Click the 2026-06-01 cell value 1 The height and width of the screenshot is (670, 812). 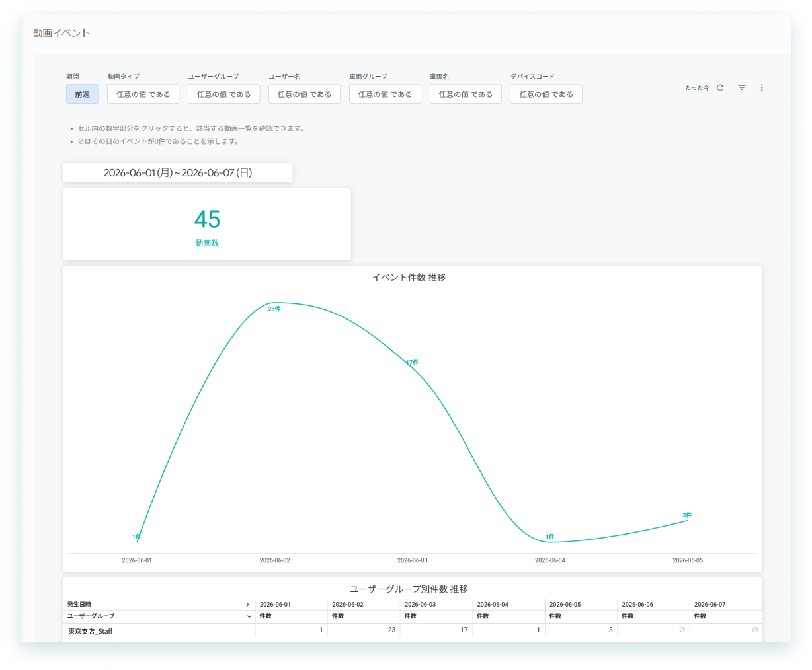coord(321,630)
